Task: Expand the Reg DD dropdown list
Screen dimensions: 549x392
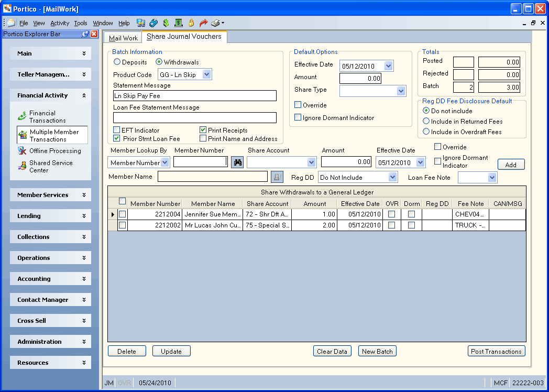Action: coord(392,177)
